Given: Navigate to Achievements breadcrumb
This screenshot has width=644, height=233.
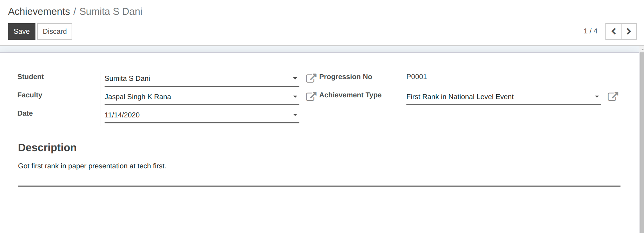Looking at the screenshot, I should (39, 12).
